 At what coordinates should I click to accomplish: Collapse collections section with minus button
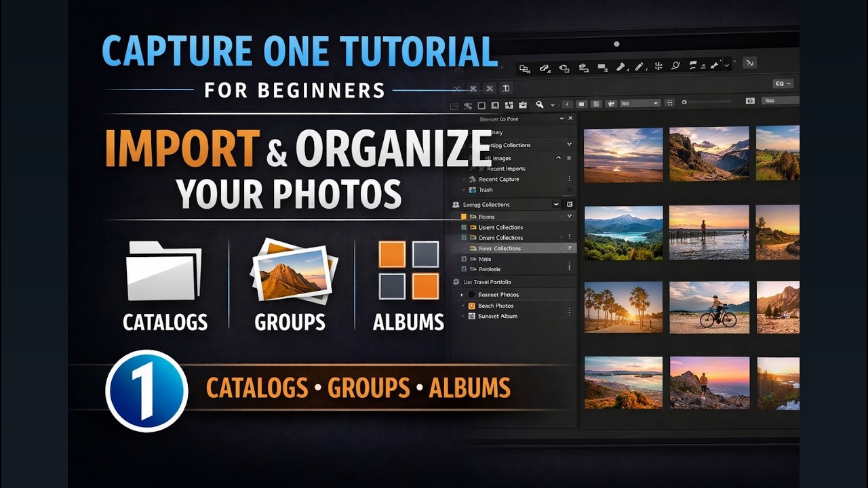pos(556,204)
